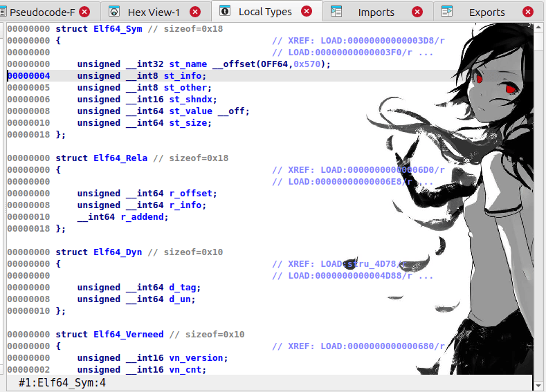Select the d_tag field

[183, 288]
